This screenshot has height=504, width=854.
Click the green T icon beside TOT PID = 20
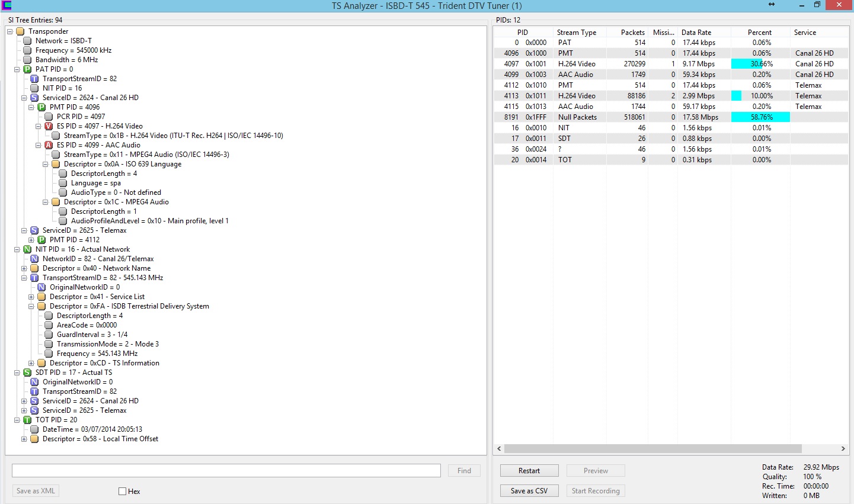[27, 420]
